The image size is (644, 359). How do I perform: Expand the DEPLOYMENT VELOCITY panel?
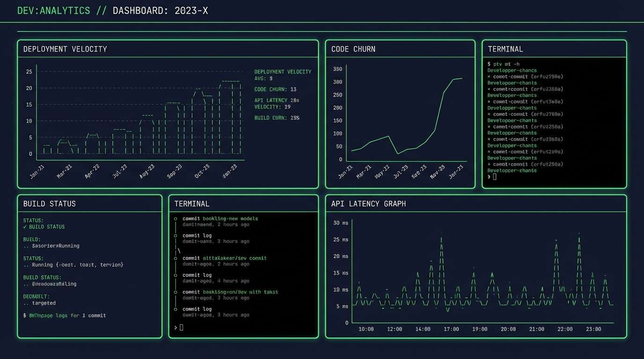coord(66,49)
